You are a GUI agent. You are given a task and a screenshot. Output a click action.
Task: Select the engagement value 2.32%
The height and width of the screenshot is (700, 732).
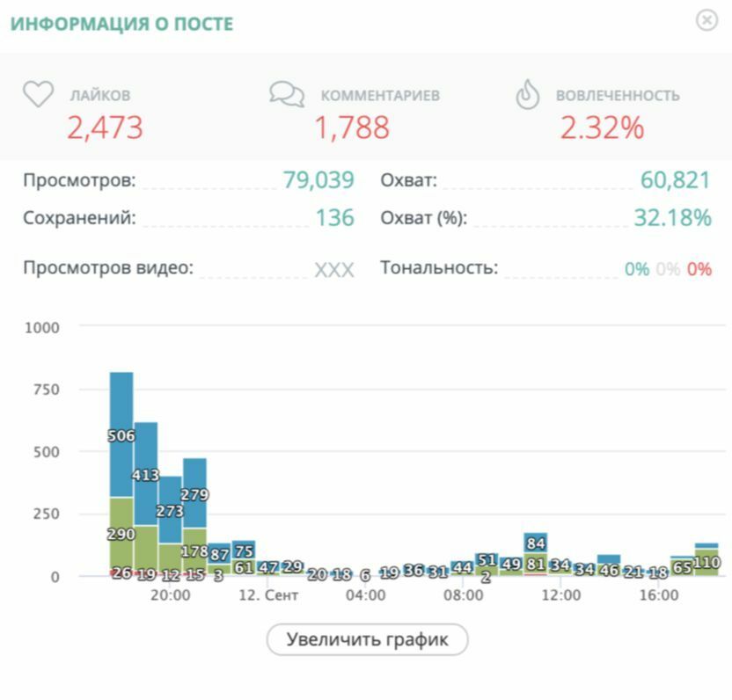pos(602,128)
